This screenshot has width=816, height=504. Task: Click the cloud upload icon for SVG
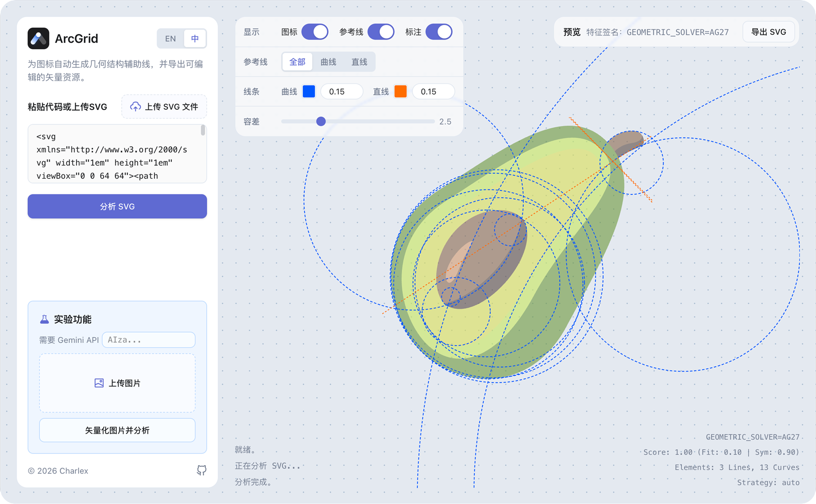(x=136, y=107)
